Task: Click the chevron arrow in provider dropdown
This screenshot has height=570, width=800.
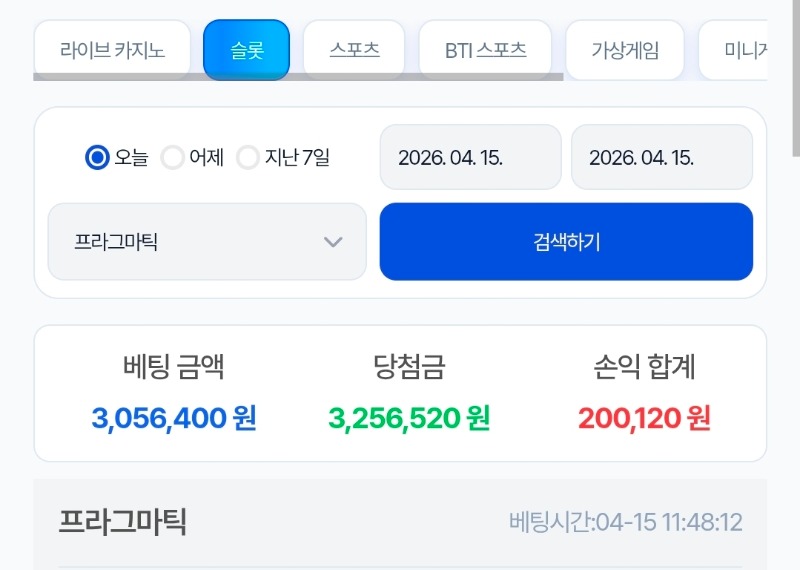Action: [333, 242]
